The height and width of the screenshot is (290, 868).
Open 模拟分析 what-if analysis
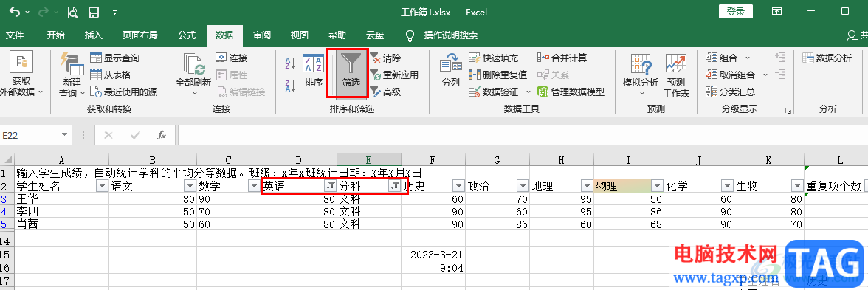641,74
